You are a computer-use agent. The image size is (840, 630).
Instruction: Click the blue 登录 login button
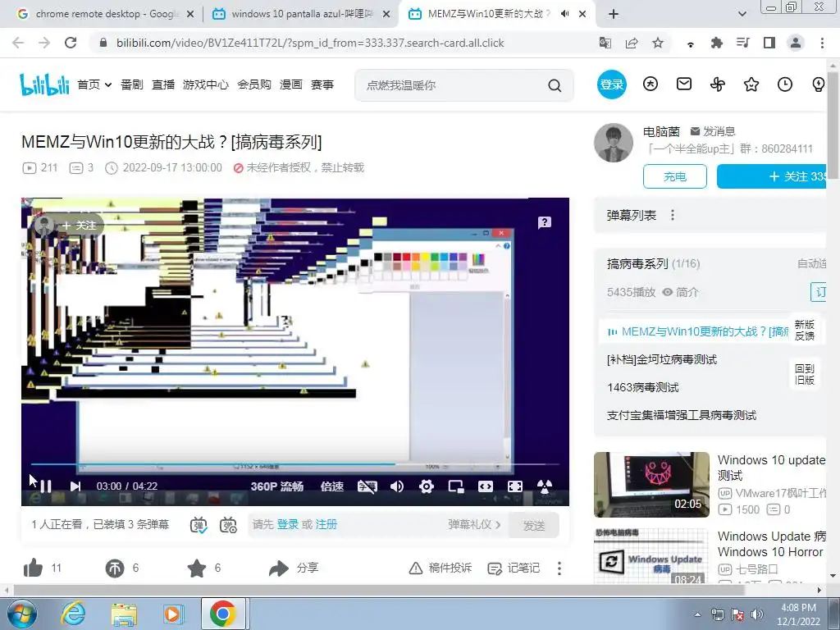point(612,84)
